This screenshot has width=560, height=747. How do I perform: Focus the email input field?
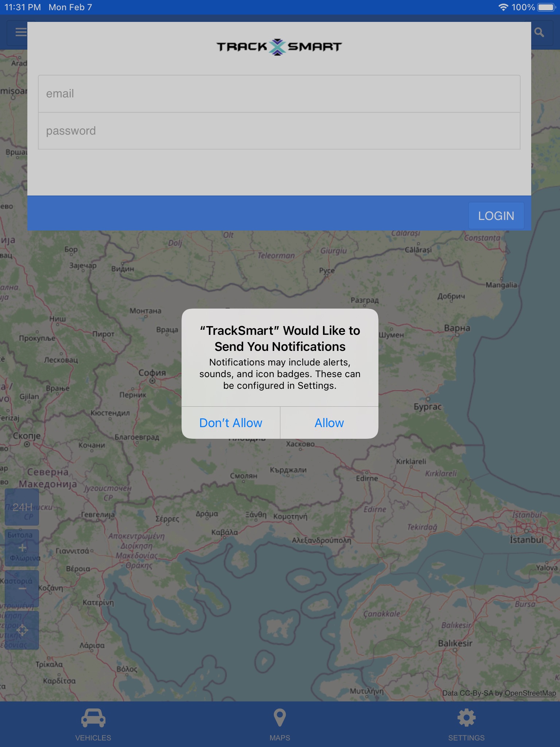click(x=279, y=94)
